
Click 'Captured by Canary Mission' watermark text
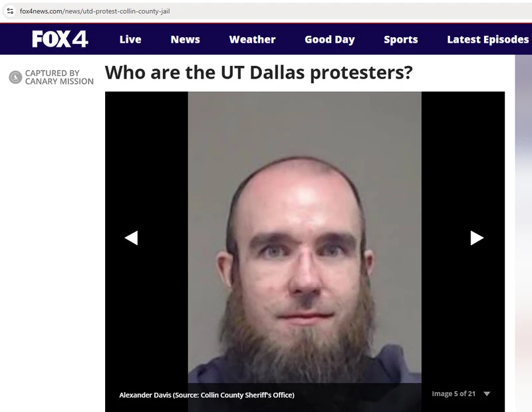[59, 77]
